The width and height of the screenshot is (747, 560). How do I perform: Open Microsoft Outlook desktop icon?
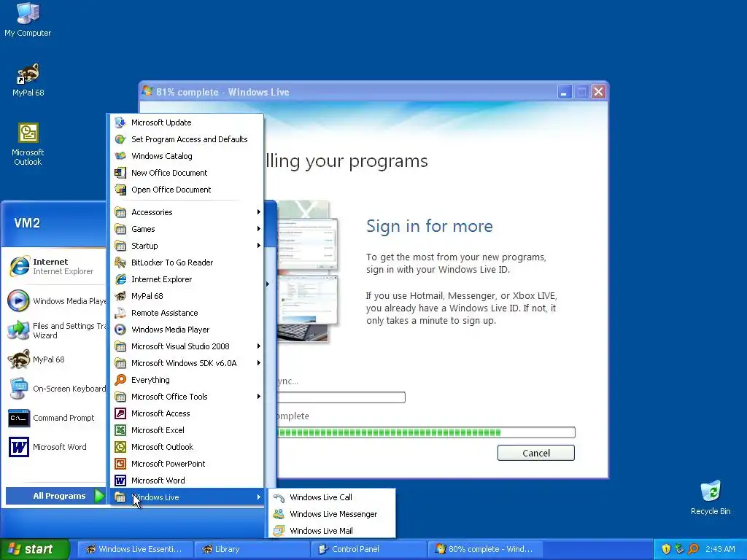click(28, 144)
